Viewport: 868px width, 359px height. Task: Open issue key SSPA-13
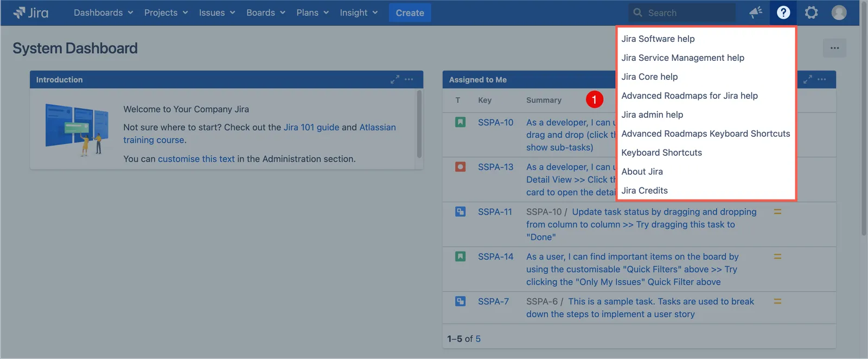point(495,167)
